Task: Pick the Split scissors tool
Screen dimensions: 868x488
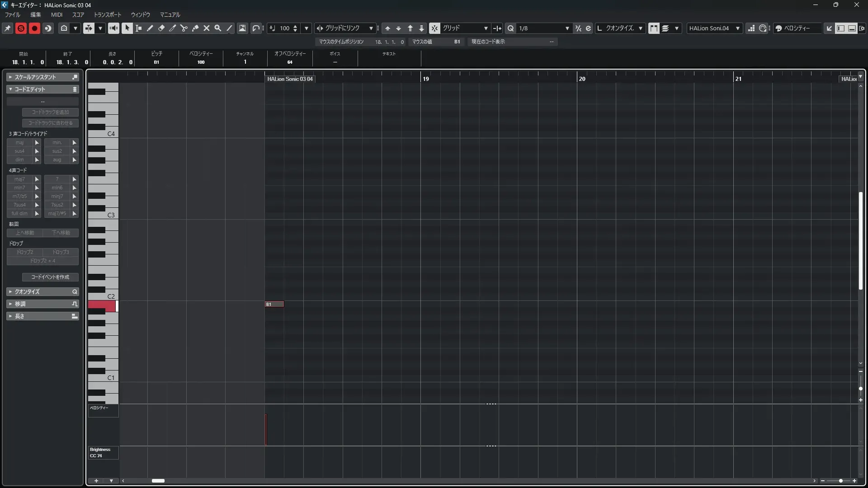Action: point(184,28)
